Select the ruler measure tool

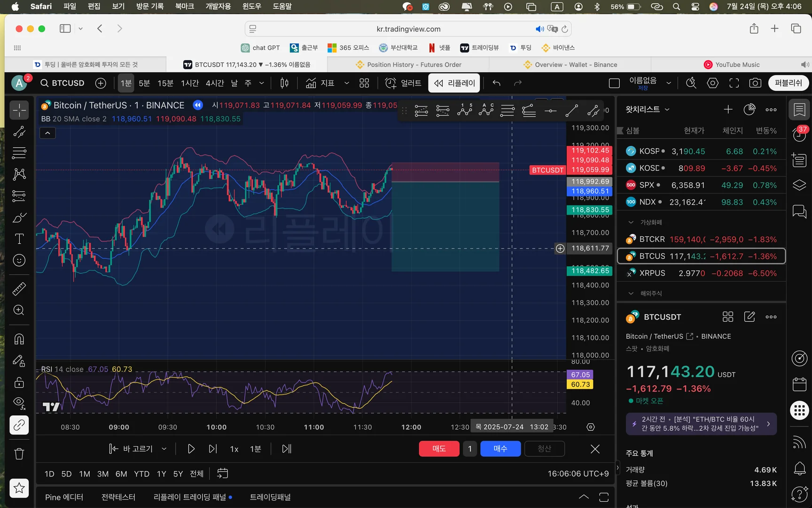pos(19,288)
